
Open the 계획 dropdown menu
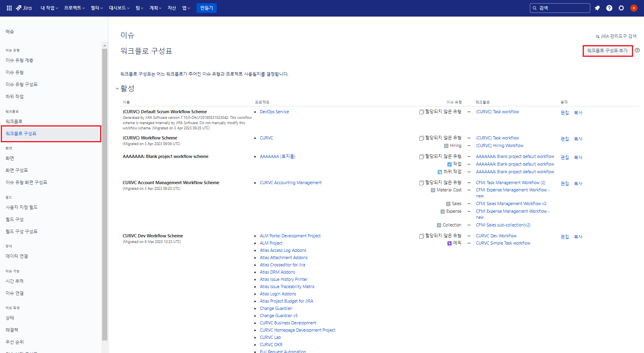[x=155, y=8]
